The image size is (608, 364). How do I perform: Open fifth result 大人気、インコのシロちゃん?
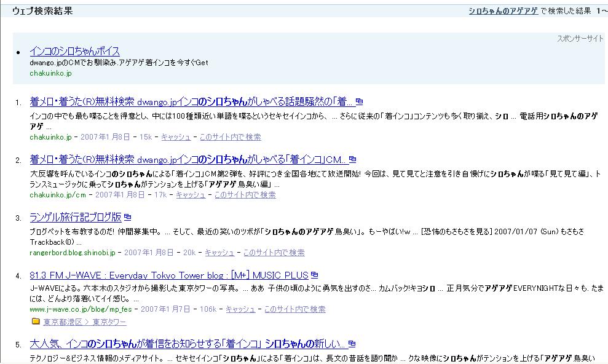[x=188, y=344]
